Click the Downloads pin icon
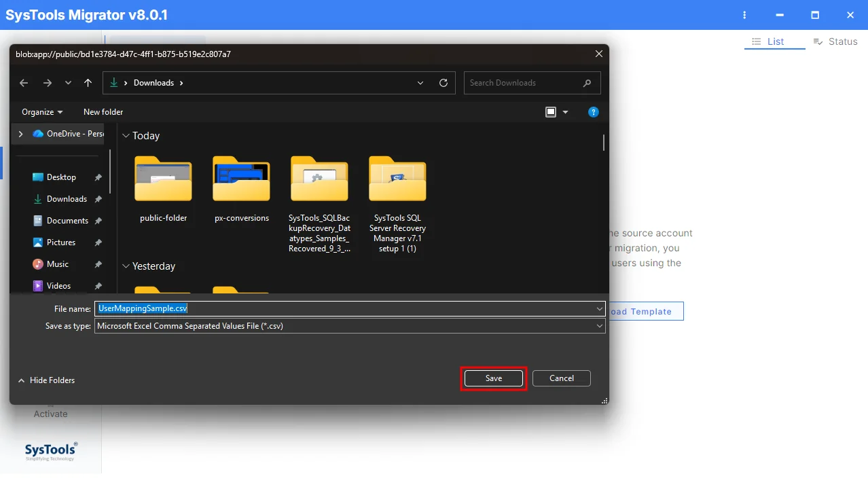This screenshot has height=487, width=868. [98, 199]
